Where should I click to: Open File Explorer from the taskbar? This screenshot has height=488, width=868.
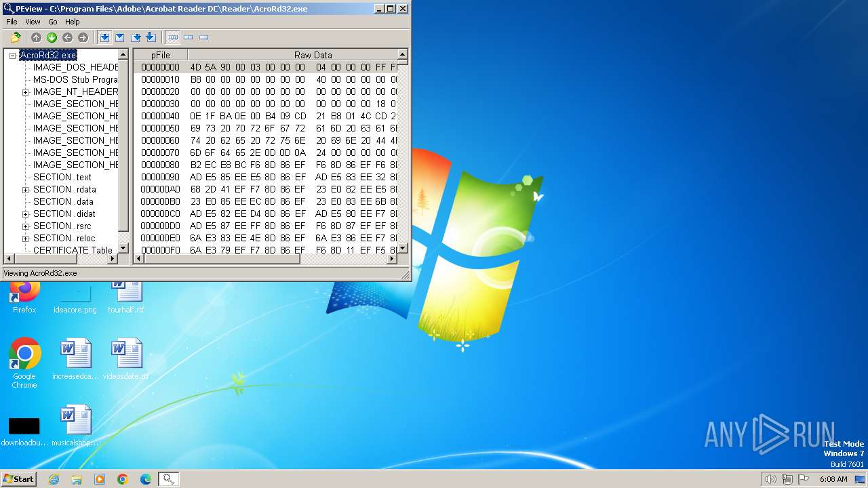pyautogui.click(x=77, y=479)
